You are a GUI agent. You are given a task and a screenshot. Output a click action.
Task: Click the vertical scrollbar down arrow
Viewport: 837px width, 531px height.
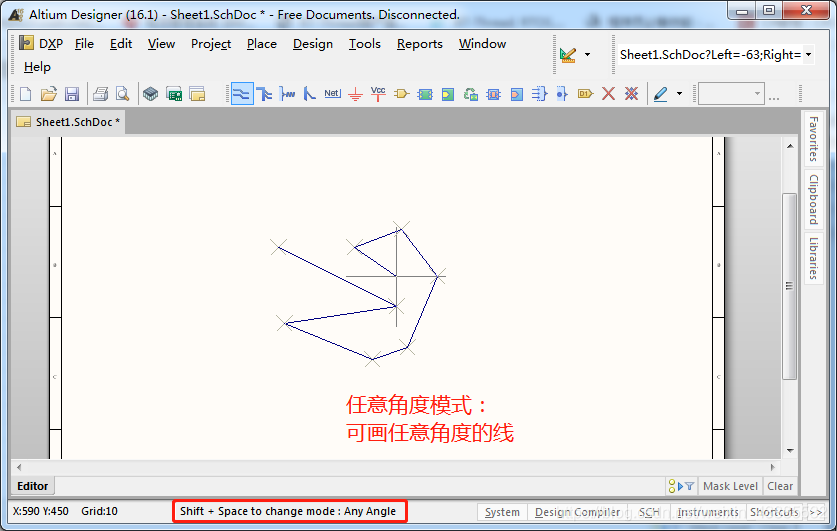790,450
